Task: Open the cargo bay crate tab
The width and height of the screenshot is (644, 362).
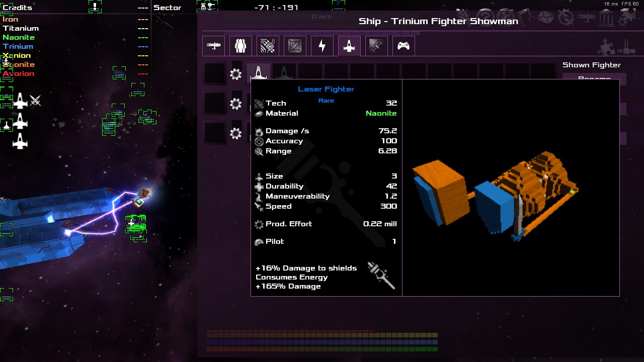Action: pyautogui.click(x=295, y=46)
